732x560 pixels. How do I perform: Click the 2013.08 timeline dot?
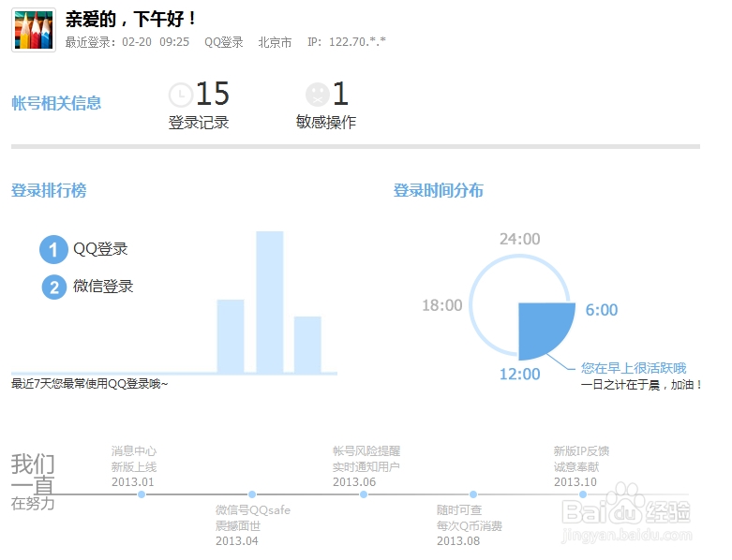pos(473,494)
